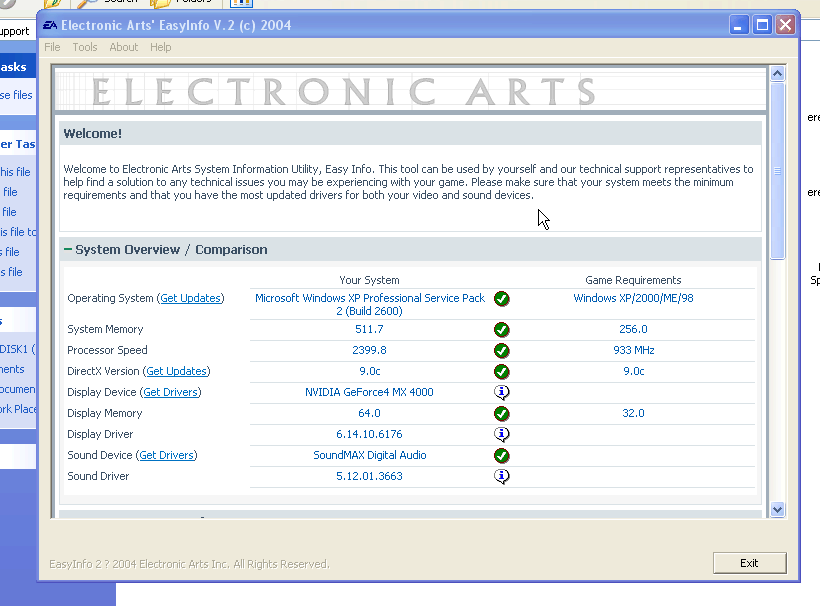Click the Game Requirements column header
Screen dimensions: 820x606
click(x=633, y=280)
